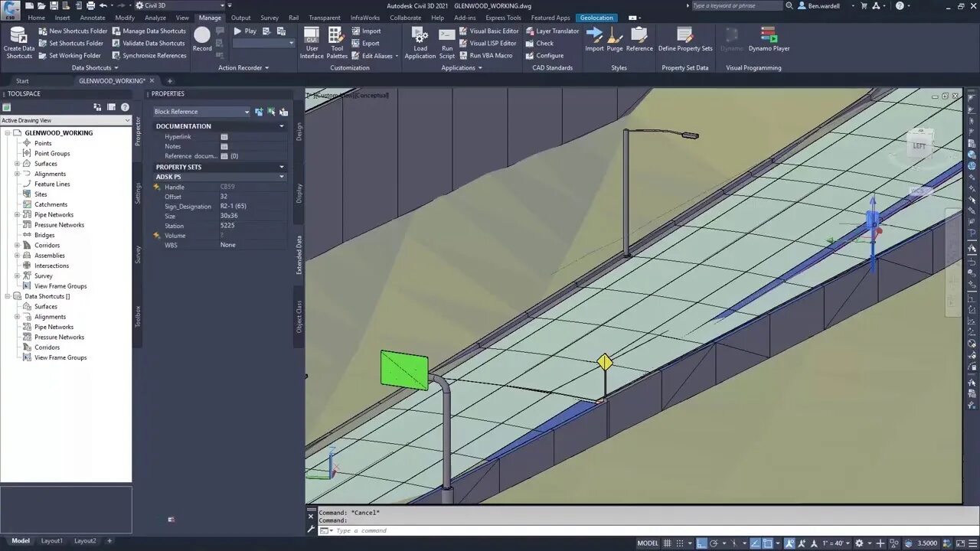The image size is (980, 551).
Task: Open the Civil 3D workspace dropdown
Action: [x=181, y=5]
